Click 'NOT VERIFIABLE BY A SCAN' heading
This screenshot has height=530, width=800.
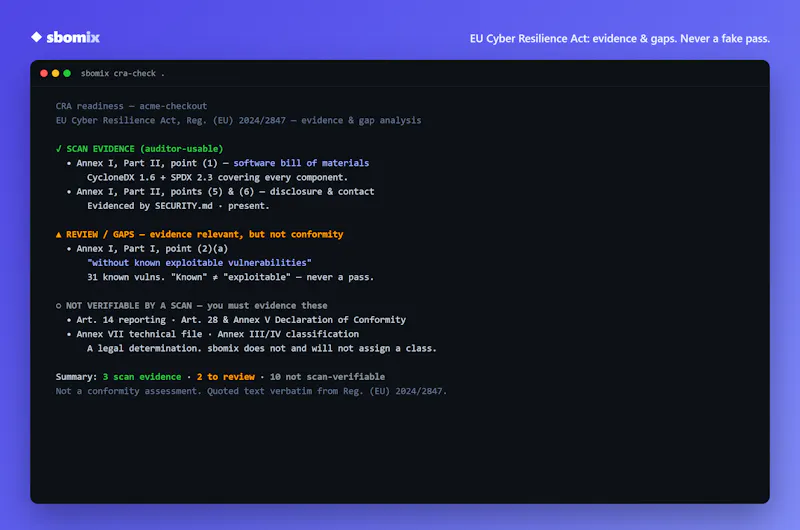(129, 306)
